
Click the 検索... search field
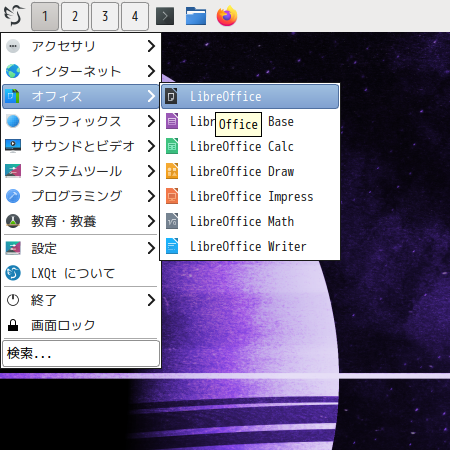[81, 353]
